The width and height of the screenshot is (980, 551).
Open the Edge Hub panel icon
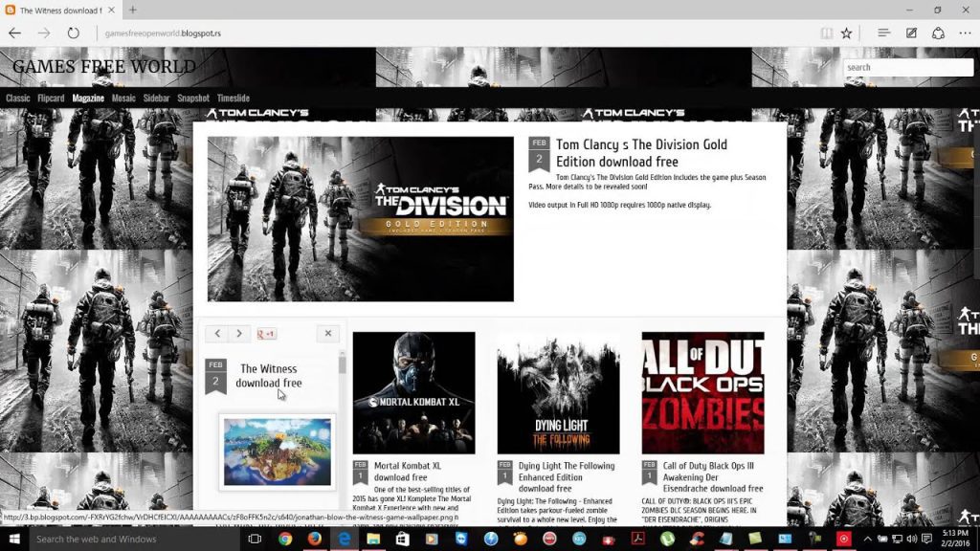[x=884, y=33]
